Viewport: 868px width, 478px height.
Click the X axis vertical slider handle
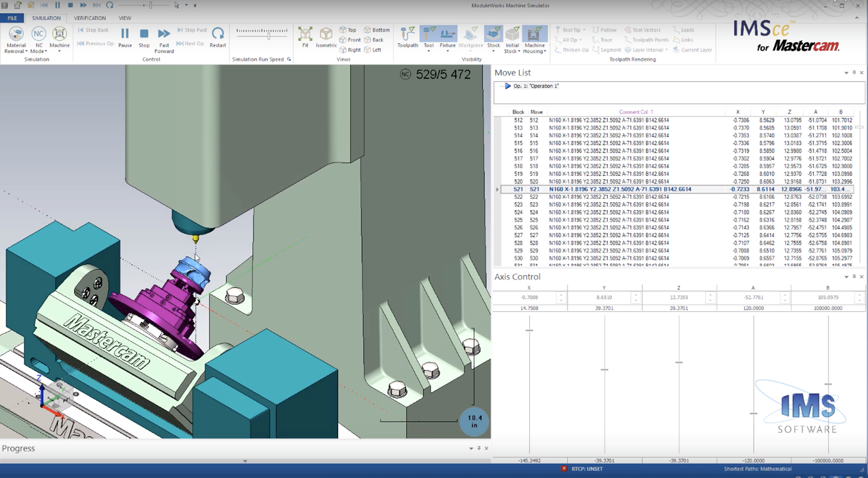529,330
